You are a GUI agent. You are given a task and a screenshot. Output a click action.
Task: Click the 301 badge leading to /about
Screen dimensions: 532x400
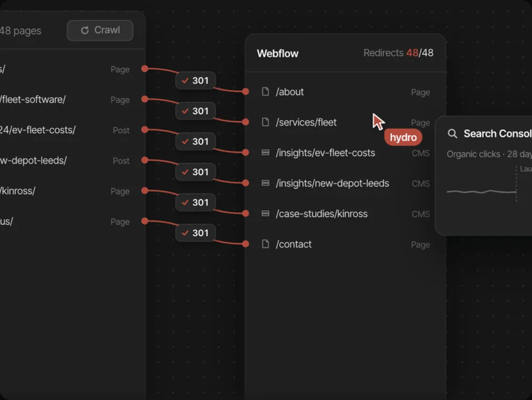[x=196, y=80]
